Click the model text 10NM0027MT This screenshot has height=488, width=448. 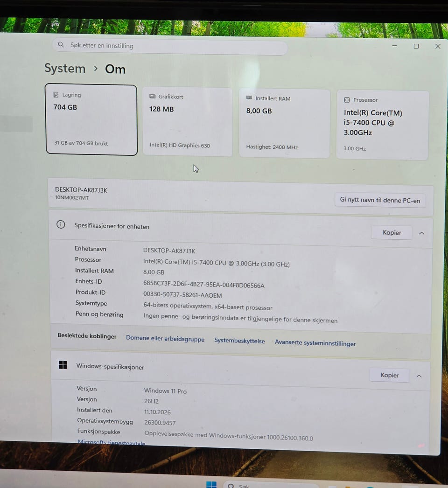pyautogui.click(x=72, y=198)
